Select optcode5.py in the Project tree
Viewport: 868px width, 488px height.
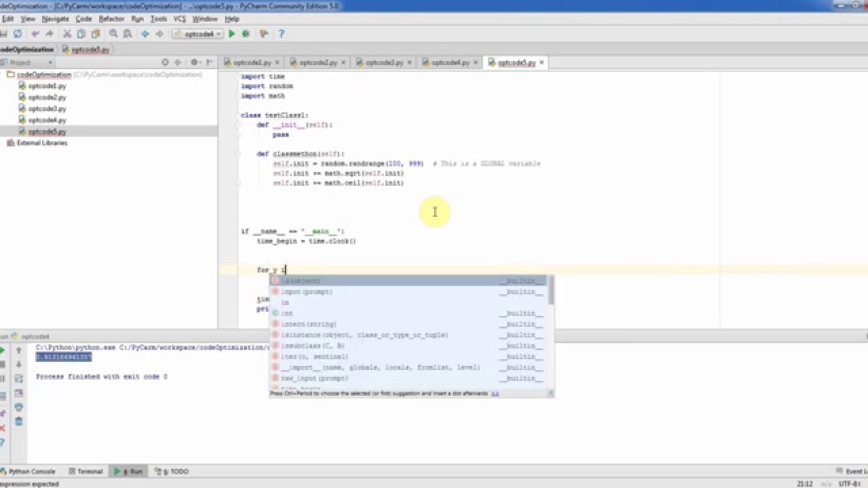point(47,131)
